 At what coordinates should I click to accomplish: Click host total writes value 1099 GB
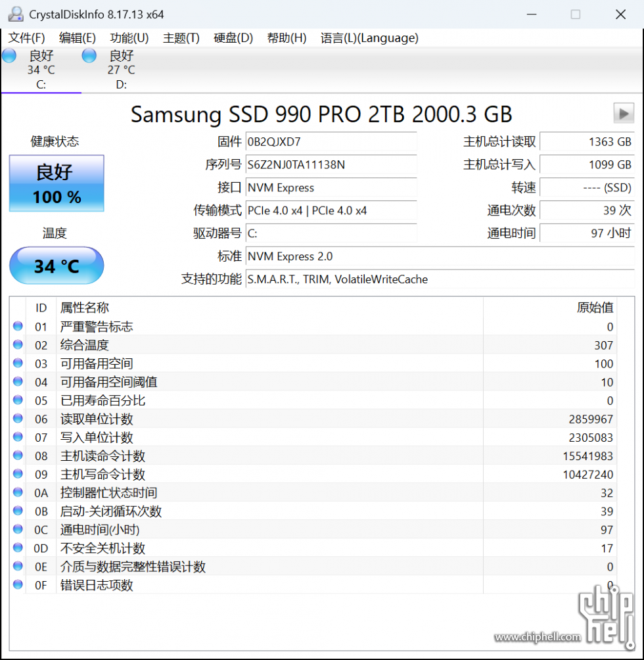tap(587, 164)
